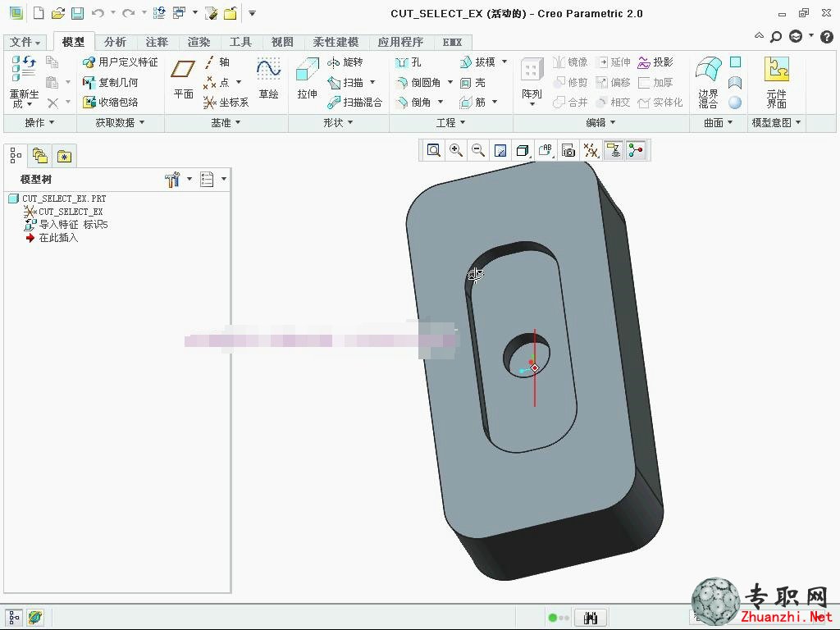Create a Coordinate System (坐标系)

tap(226, 103)
